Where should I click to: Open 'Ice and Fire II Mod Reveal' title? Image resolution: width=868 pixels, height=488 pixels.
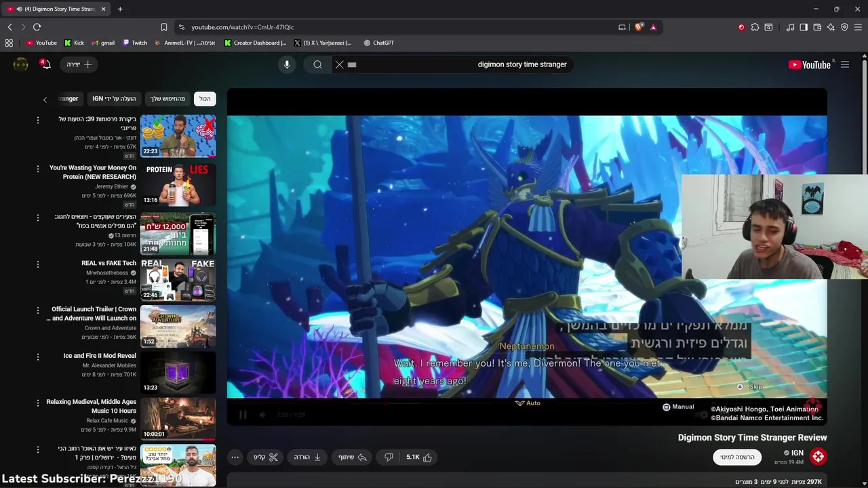(100, 356)
